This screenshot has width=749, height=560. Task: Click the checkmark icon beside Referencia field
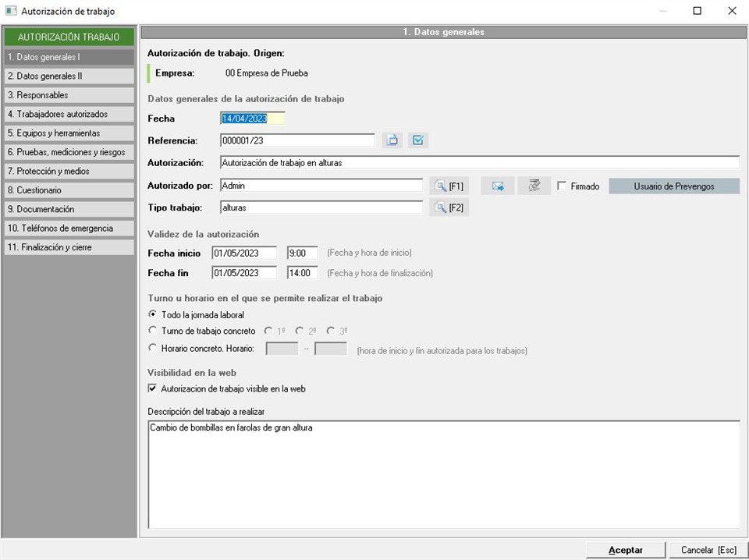[x=418, y=140]
